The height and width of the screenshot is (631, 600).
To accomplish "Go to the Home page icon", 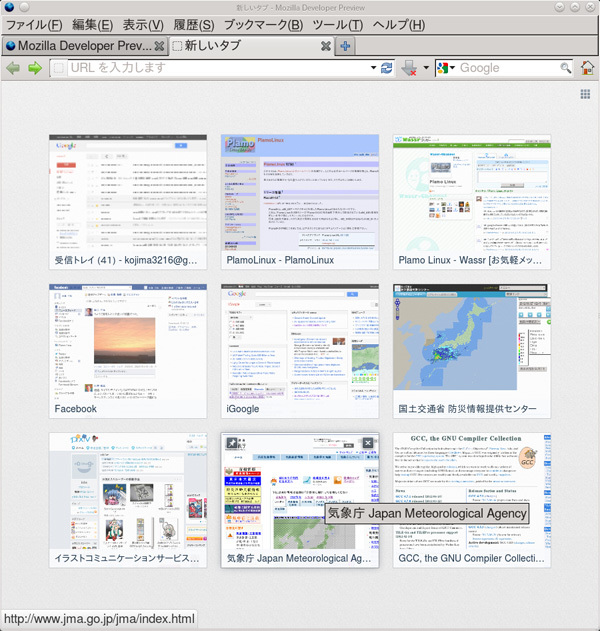I will point(587,68).
